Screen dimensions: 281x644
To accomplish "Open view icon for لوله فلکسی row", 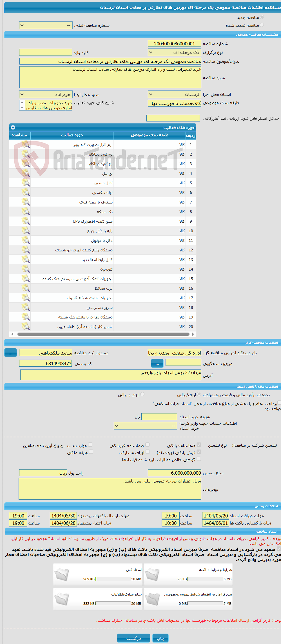I will coord(26,192).
